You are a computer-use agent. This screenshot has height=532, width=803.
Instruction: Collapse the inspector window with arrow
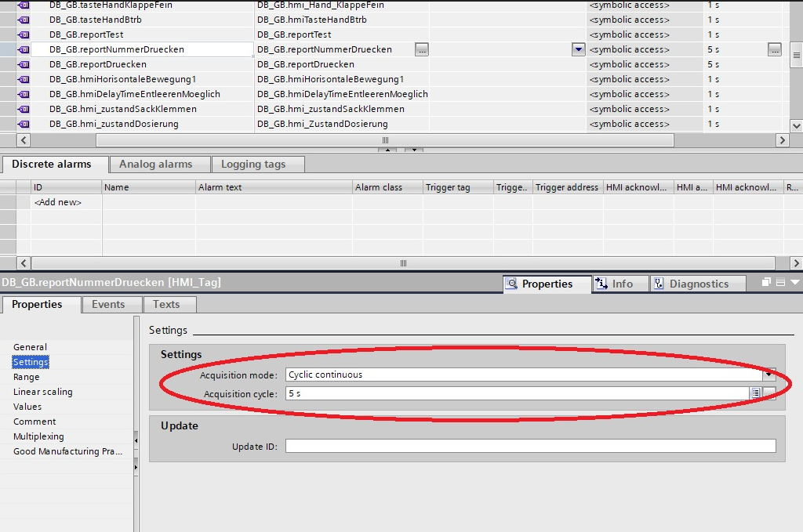(x=795, y=282)
